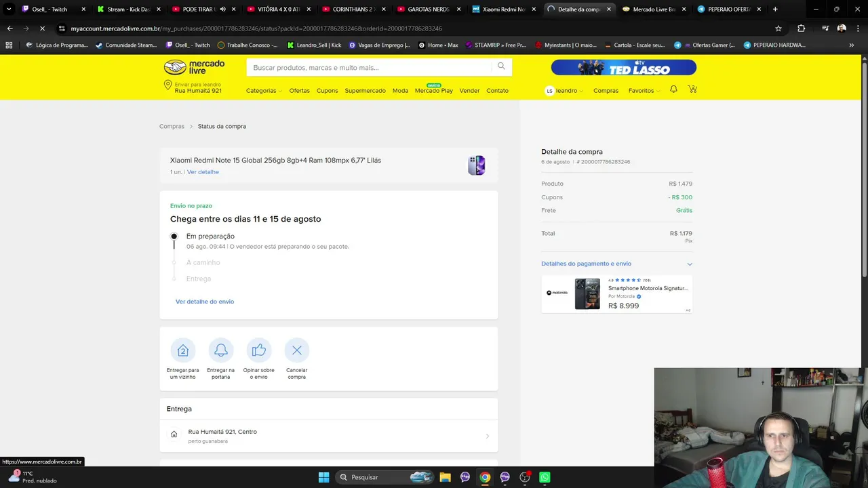868x488 pixels.
Task: Open the browser extensions puzzle icon
Action: click(802, 28)
